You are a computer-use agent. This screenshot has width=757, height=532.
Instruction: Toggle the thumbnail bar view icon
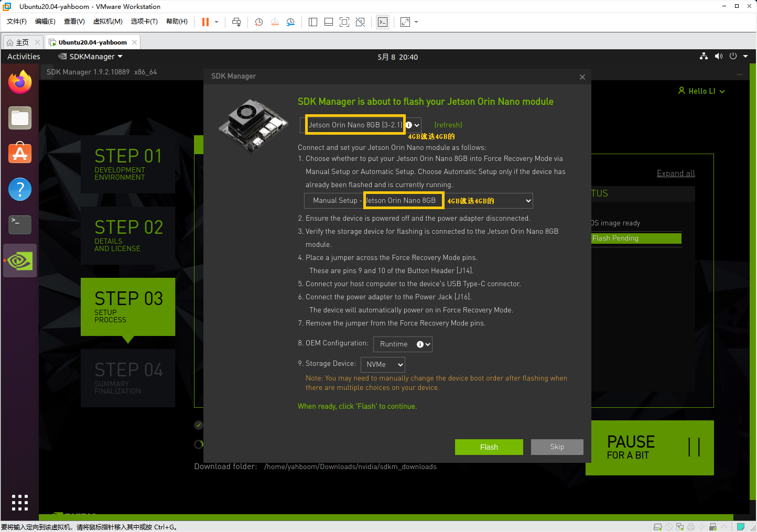pos(329,22)
